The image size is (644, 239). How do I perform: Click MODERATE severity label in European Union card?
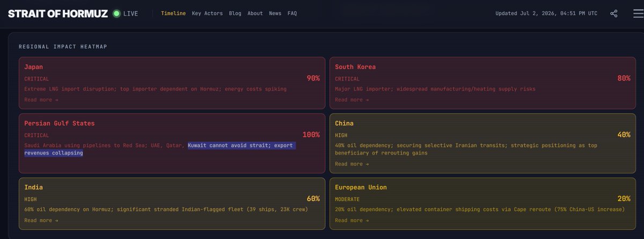click(348, 199)
